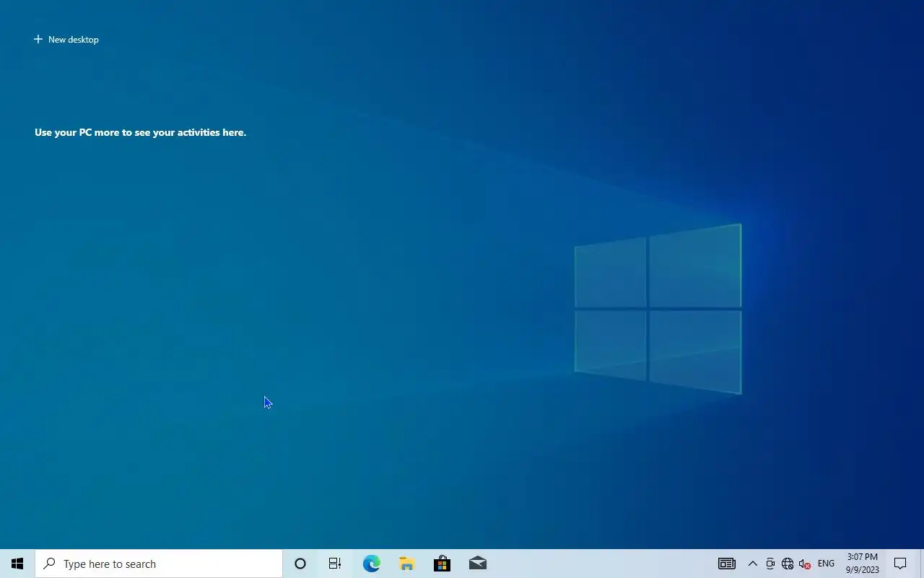This screenshot has height=578, width=924.
Task: Click the plus icon beside New desktop
Action: [x=38, y=39]
